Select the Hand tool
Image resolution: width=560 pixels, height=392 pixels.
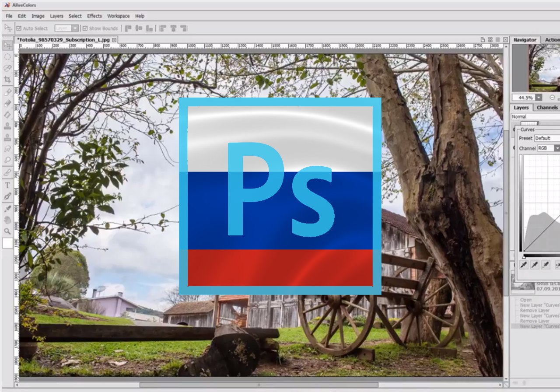(x=7, y=220)
